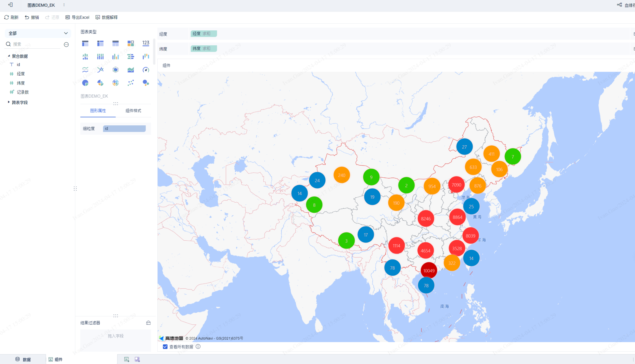Select the KPI number (123) chart type
This screenshot has height=364, width=635.
146,43
